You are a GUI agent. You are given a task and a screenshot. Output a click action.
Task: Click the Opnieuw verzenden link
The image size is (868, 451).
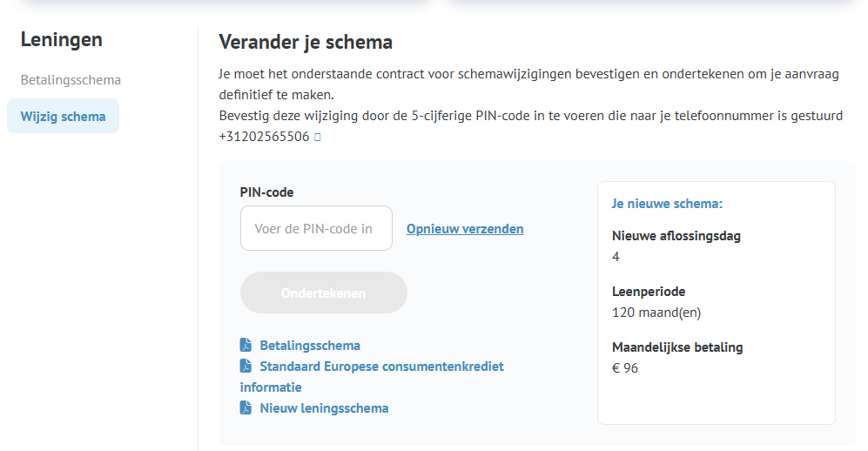coord(465,229)
